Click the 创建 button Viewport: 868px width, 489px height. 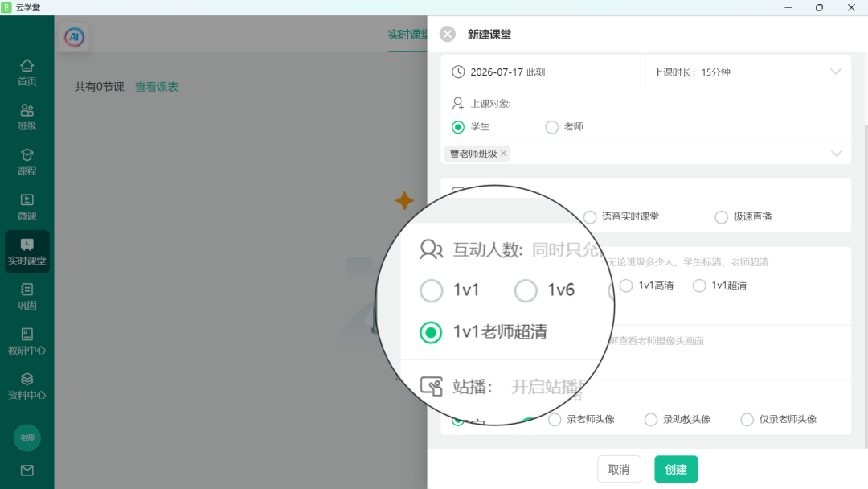tap(676, 469)
